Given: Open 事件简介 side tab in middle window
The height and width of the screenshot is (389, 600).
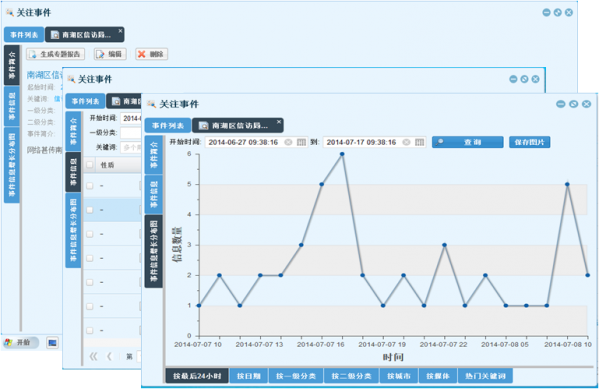Looking at the screenshot, I should [73, 131].
